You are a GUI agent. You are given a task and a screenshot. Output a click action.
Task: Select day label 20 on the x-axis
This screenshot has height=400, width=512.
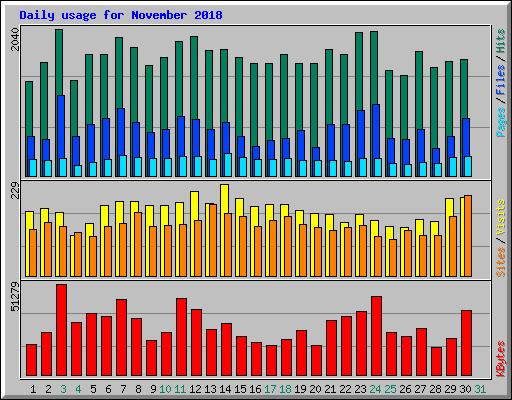click(315, 389)
